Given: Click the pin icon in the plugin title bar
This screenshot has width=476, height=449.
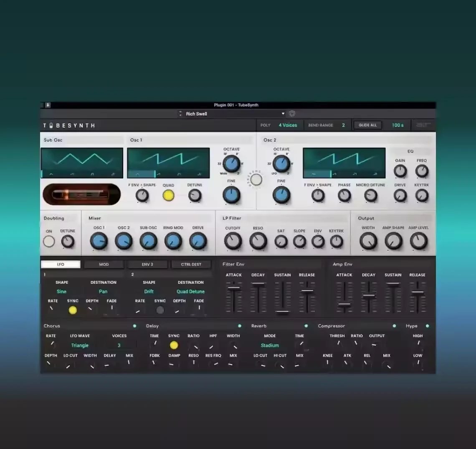Looking at the screenshot, I should pos(48,105).
